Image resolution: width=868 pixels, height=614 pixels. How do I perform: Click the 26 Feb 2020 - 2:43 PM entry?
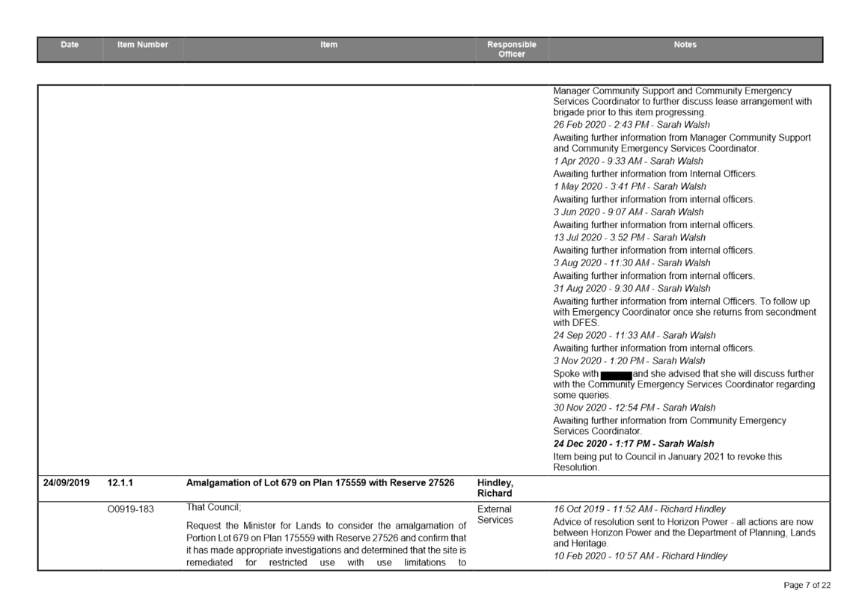632,125
